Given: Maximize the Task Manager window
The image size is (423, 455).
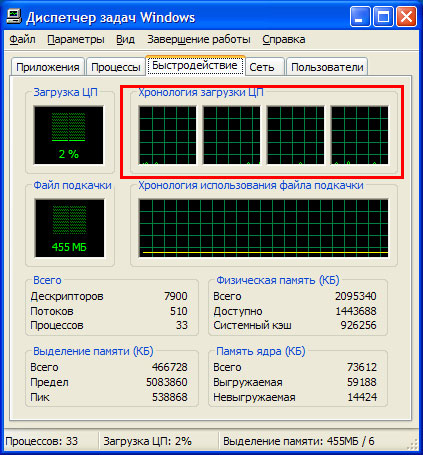Looking at the screenshot, I should coord(383,17).
